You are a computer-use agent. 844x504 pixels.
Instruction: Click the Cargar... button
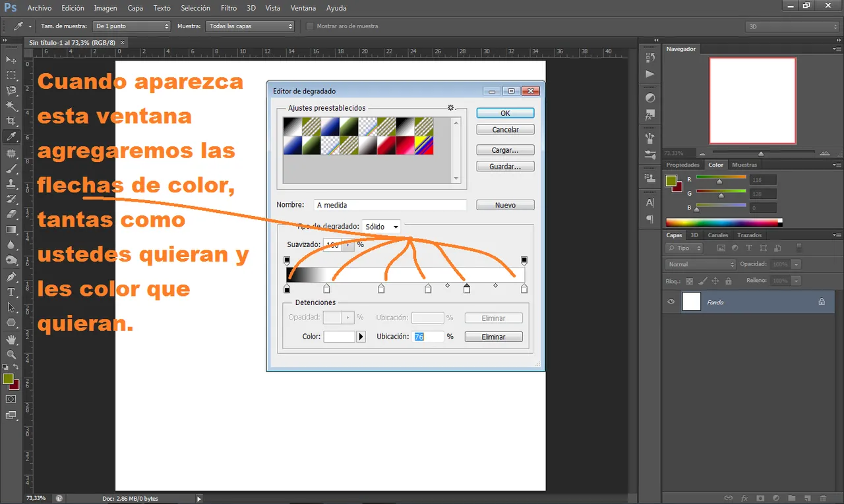coord(505,150)
